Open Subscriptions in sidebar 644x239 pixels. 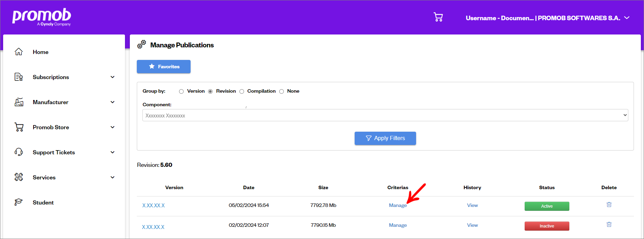coord(51,77)
